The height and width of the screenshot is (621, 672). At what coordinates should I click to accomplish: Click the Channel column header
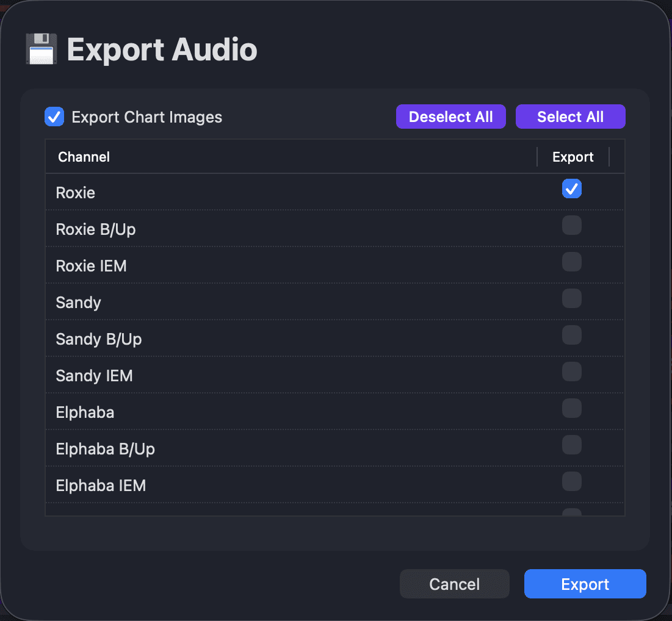[84, 157]
